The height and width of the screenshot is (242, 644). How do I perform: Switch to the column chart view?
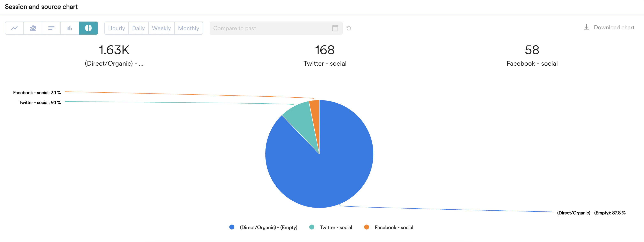pos(70,28)
